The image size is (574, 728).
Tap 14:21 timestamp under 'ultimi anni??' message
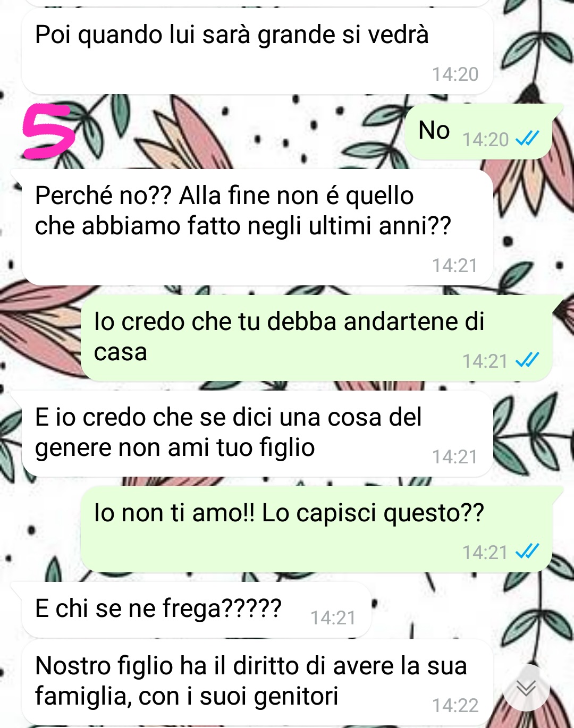pyautogui.click(x=455, y=265)
